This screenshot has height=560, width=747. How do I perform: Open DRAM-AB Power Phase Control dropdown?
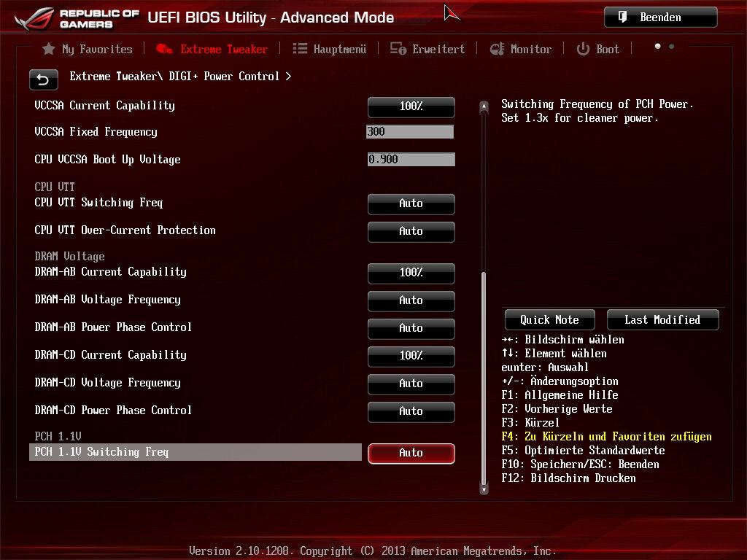pos(411,327)
